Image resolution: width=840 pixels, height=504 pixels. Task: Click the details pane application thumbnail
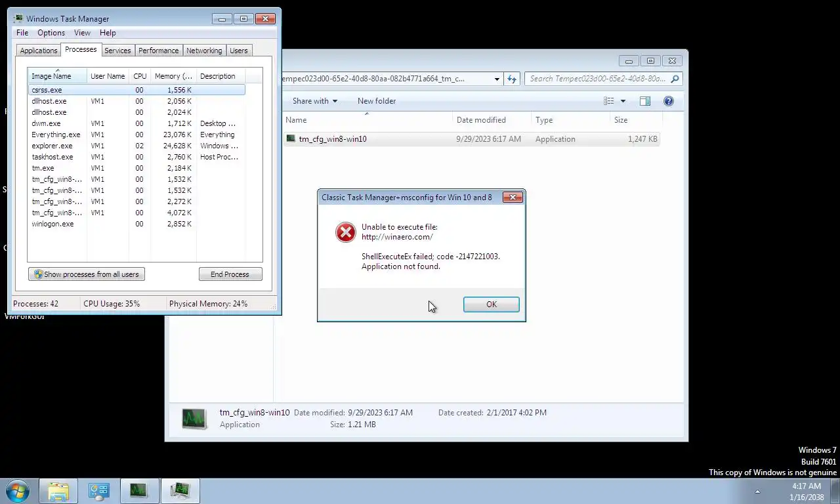click(194, 419)
